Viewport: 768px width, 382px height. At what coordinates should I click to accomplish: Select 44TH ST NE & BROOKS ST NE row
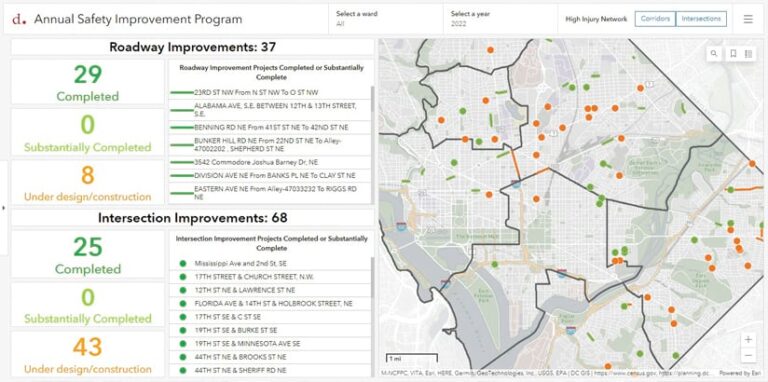coord(271,357)
